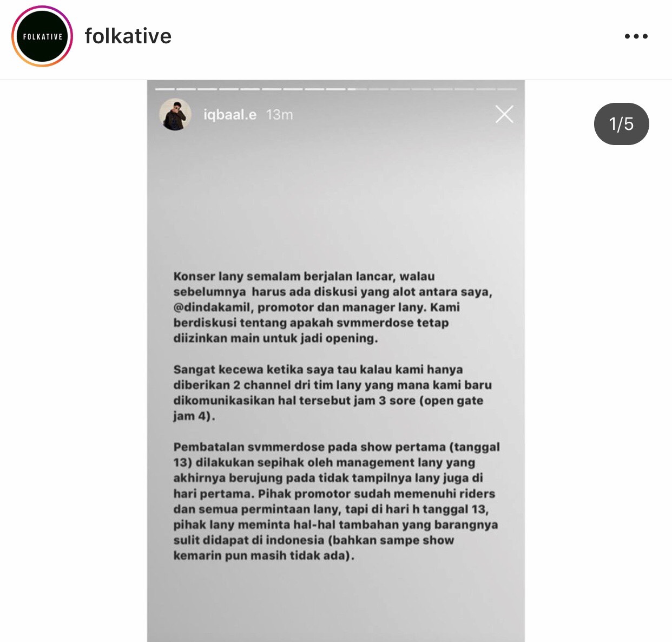Jump to the last story progress segment
The image size is (672, 642).
coord(507,89)
